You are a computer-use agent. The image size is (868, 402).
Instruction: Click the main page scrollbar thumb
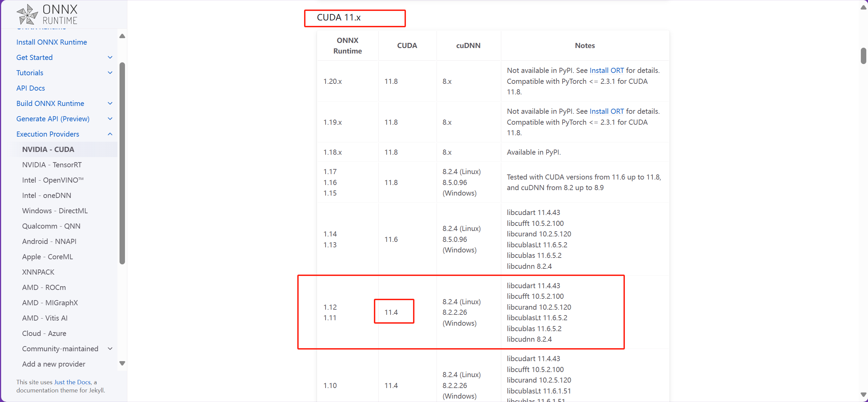864,56
